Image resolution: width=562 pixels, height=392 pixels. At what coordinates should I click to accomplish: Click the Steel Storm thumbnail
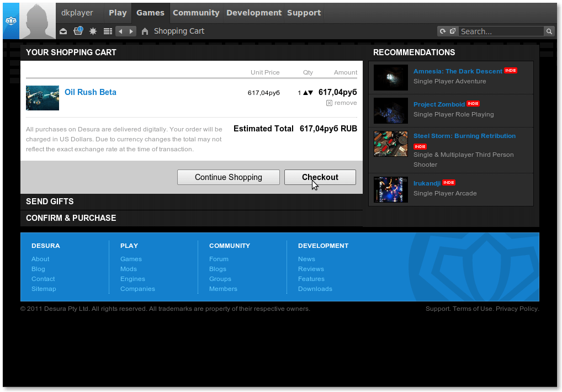[391, 144]
